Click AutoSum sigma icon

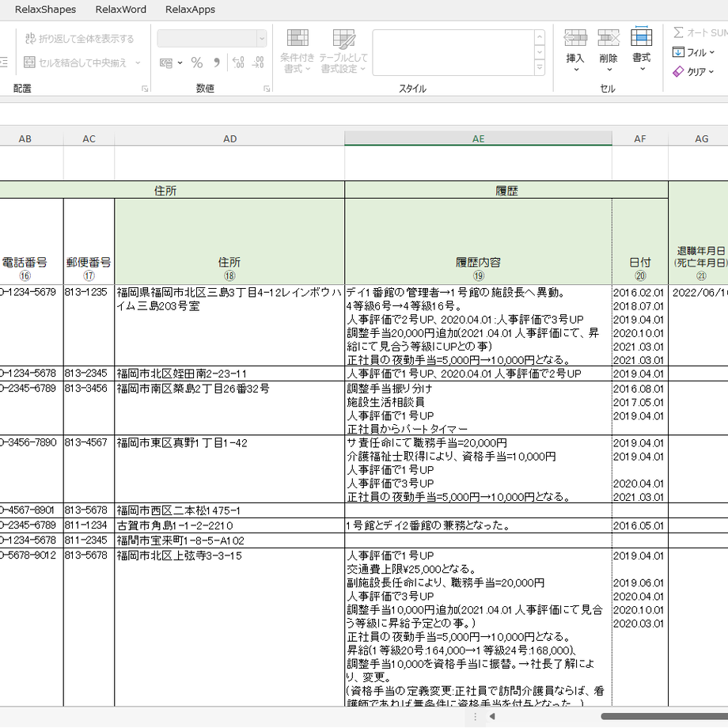(x=678, y=32)
